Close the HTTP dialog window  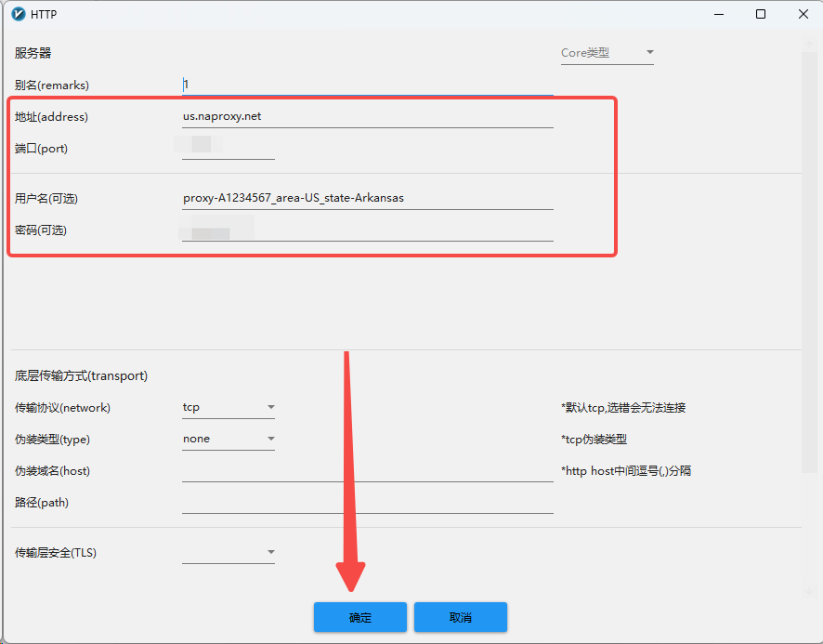803,14
